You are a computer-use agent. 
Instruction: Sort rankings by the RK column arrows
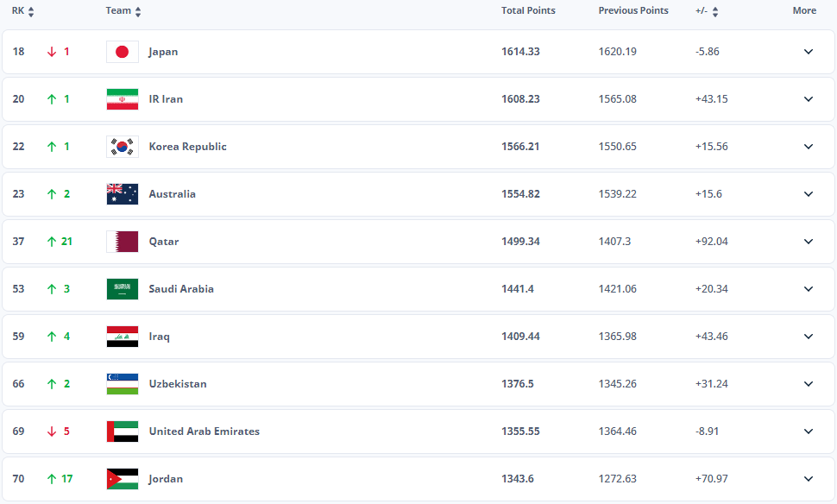[31, 12]
